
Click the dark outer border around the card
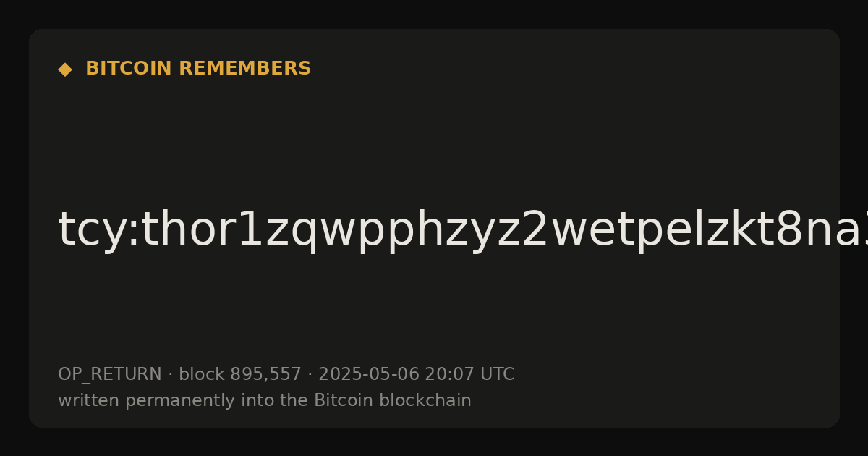point(434,13)
